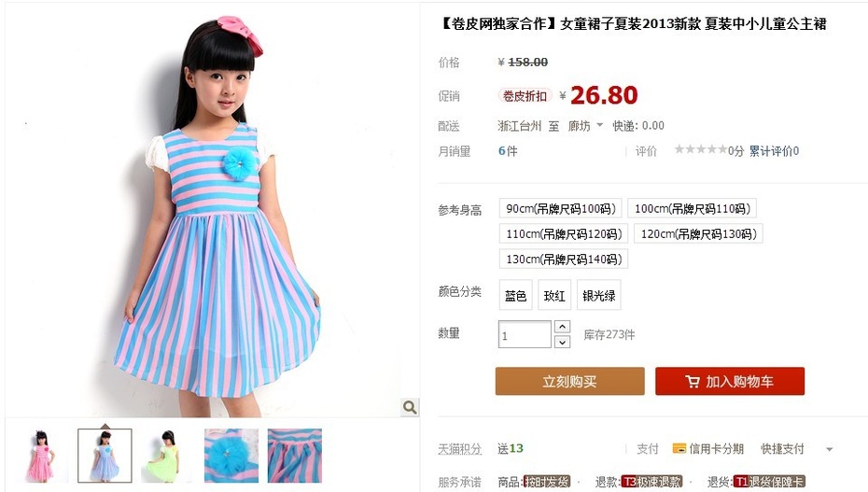Open the 廊坊 delivery destination dropdown
868x492 pixels.
coord(585,126)
